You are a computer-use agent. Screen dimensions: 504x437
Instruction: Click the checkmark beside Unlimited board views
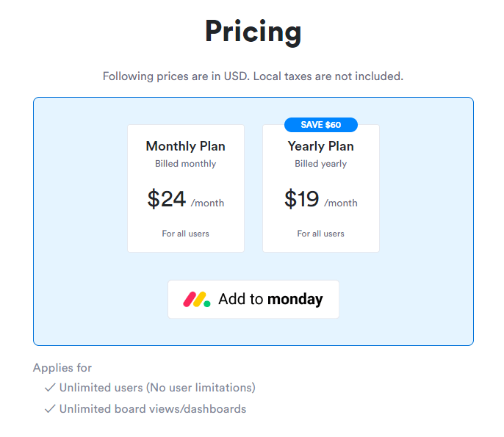[x=50, y=408]
